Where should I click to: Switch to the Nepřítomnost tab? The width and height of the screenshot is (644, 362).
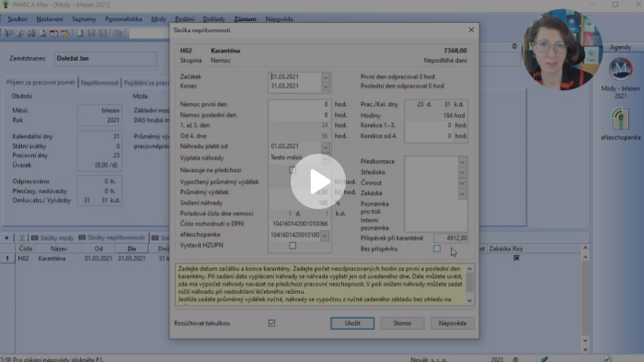[x=99, y=83]
